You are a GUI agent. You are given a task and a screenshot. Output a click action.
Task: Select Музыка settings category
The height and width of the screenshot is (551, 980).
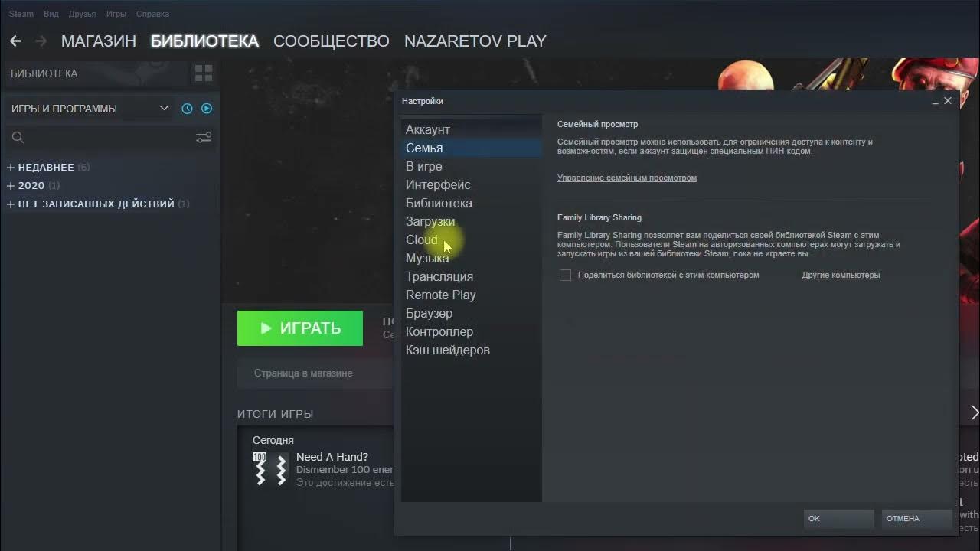(x=471, y=258)
